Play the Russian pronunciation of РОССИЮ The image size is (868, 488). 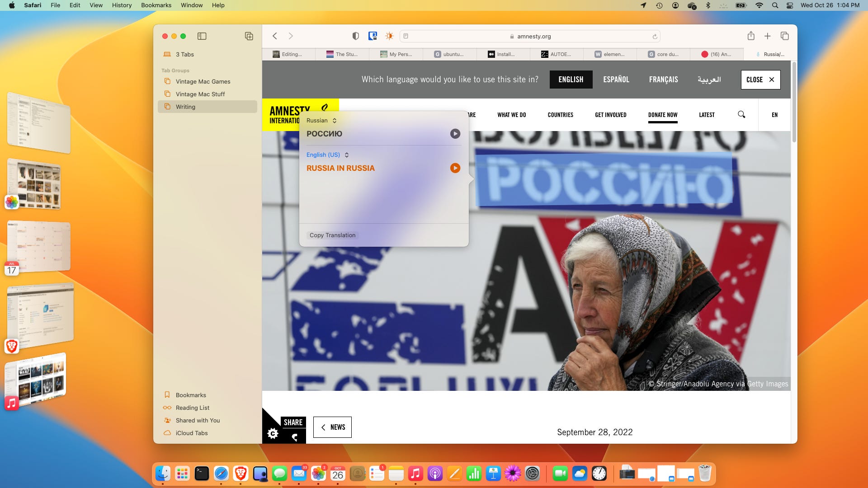(x=455, y=134)
